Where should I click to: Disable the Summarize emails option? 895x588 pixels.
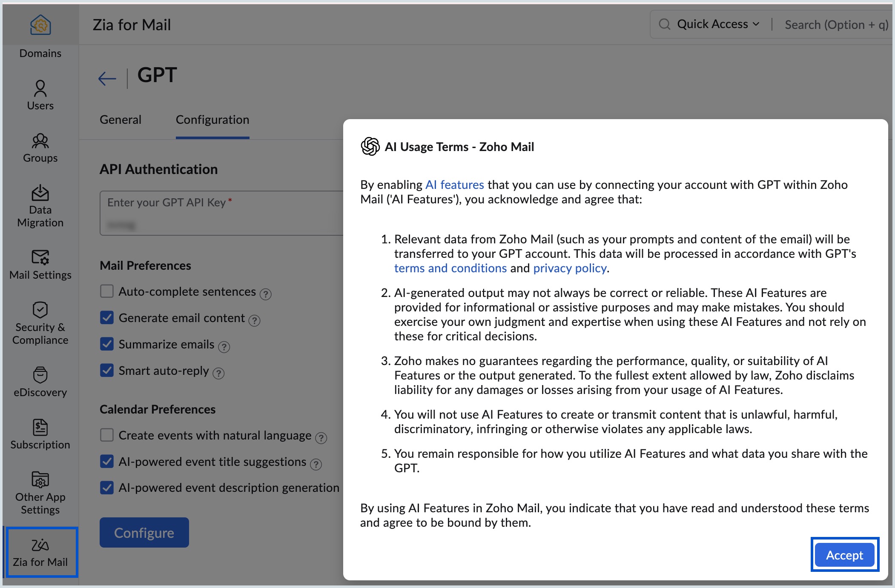point(106,344)
